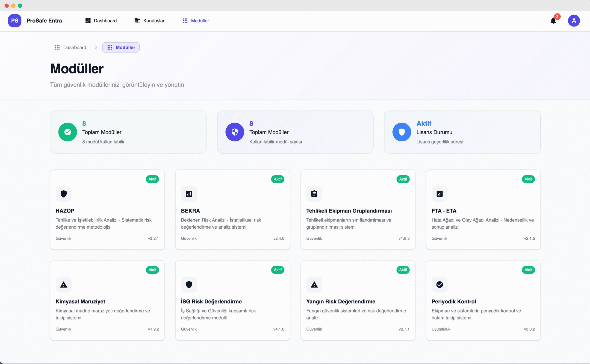Viewport: 590px width, 364px height.
Task: Click Tehlikeli Ekipman clipboard icon
Action: click(x=314, y=194)
